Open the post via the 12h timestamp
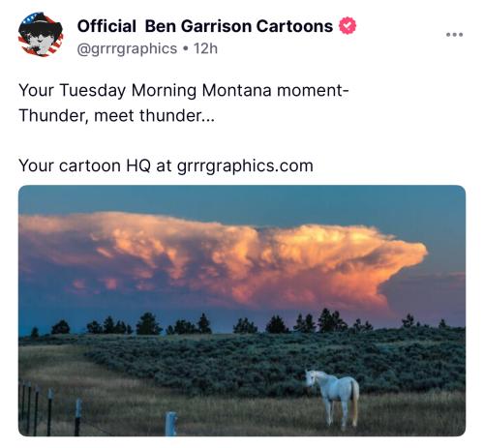 point(205,48)
